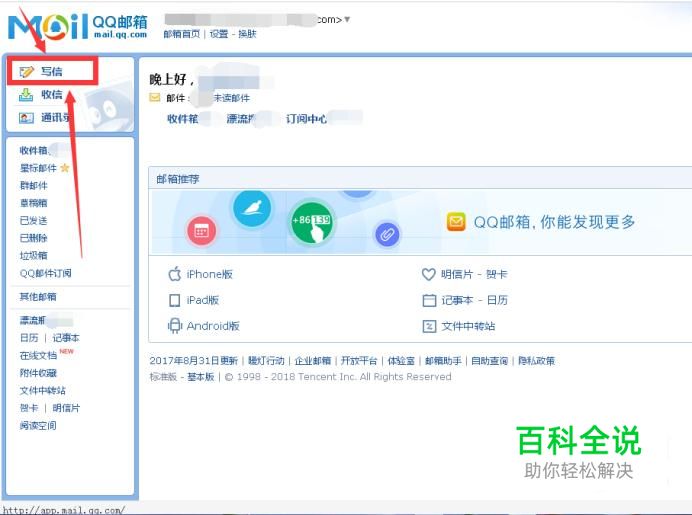Open 群邮件 group mail folder
692x515 pixels.
tap(34, 185)
